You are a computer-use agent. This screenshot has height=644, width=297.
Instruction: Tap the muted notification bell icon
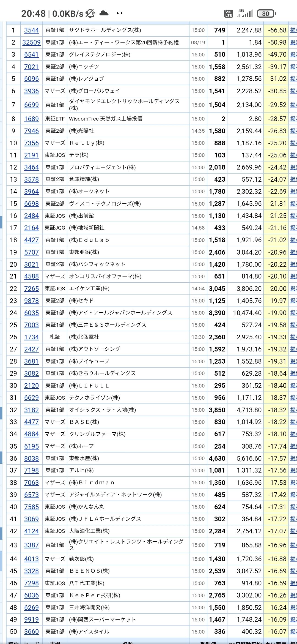[x=90, y=13]
